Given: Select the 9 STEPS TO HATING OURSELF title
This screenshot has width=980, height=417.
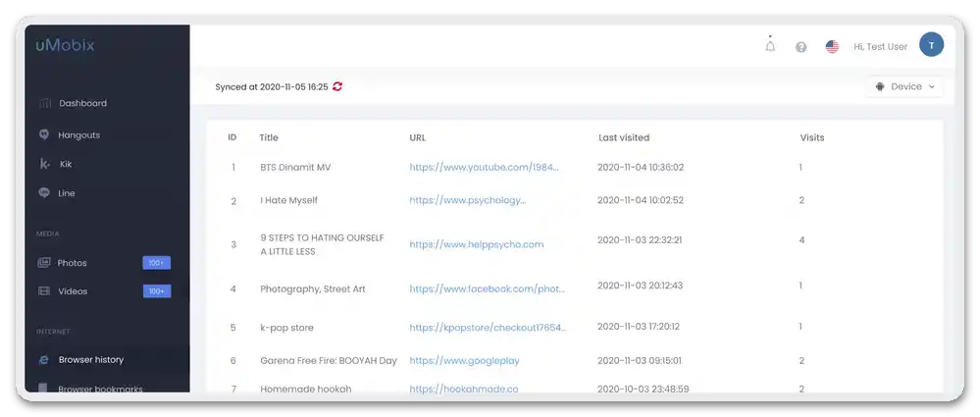Looking at the screenshot, I should pos(322,244).
